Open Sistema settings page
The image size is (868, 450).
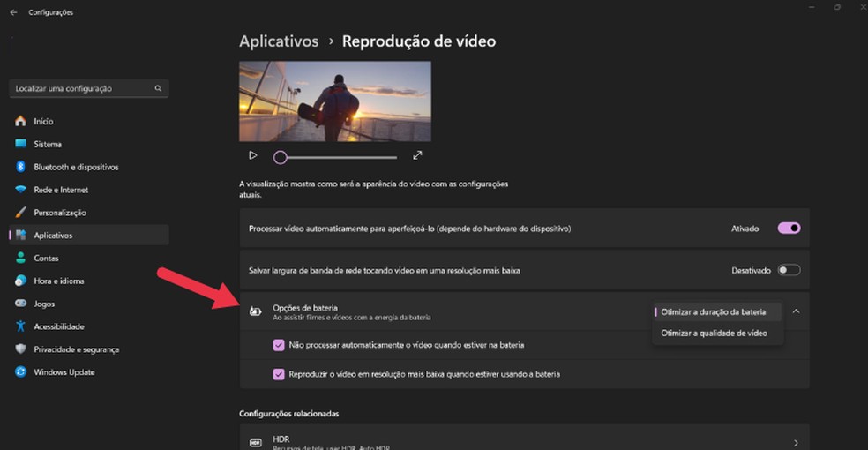tap(48, 144)
